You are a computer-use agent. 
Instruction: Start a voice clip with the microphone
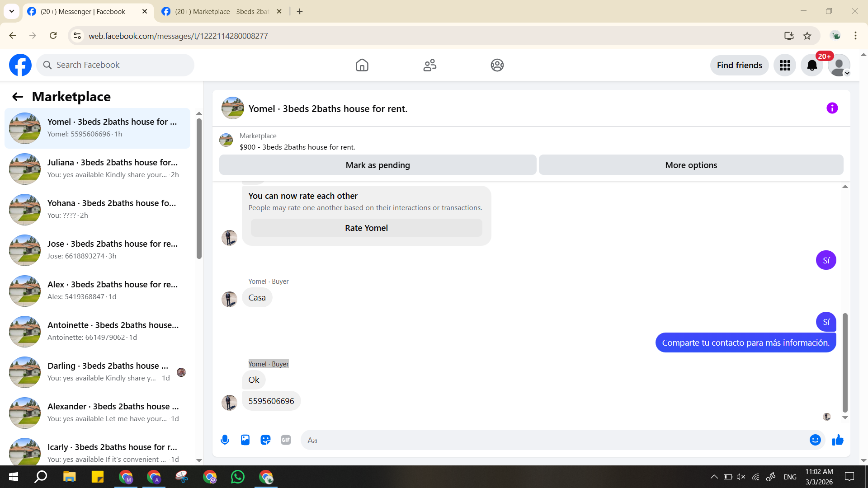225,440
